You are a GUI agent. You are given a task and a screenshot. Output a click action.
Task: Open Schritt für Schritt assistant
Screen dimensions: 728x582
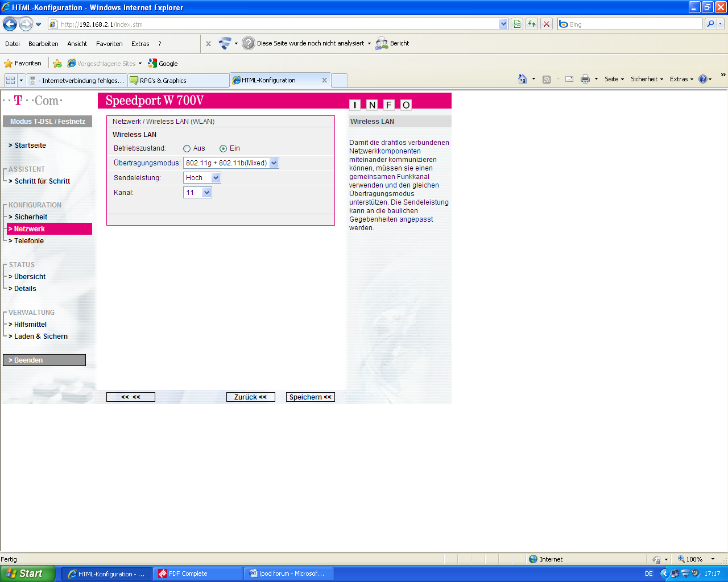pyautogui.click(x=42, y=181)
